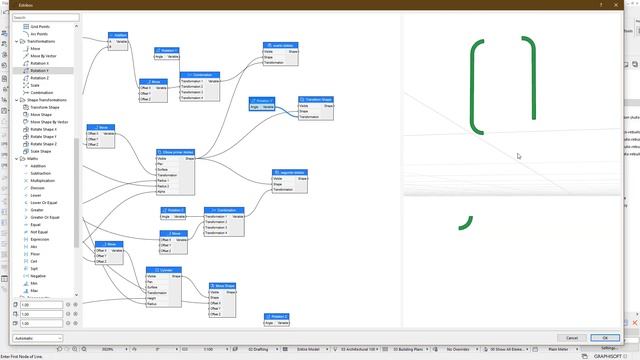Open the Plain Meter dropdown
This screenshot has height=360, width=640.
pos(576,349)
